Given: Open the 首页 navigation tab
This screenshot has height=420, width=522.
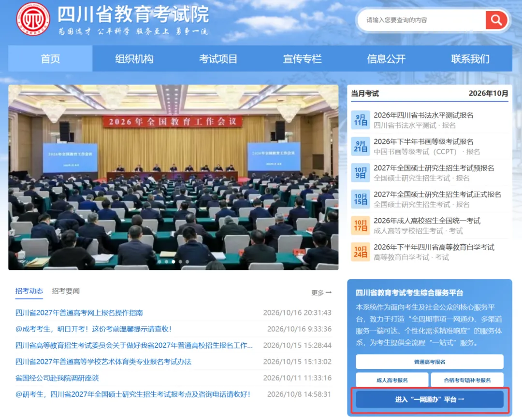Looking at the screenshot, I should point(50,58).
